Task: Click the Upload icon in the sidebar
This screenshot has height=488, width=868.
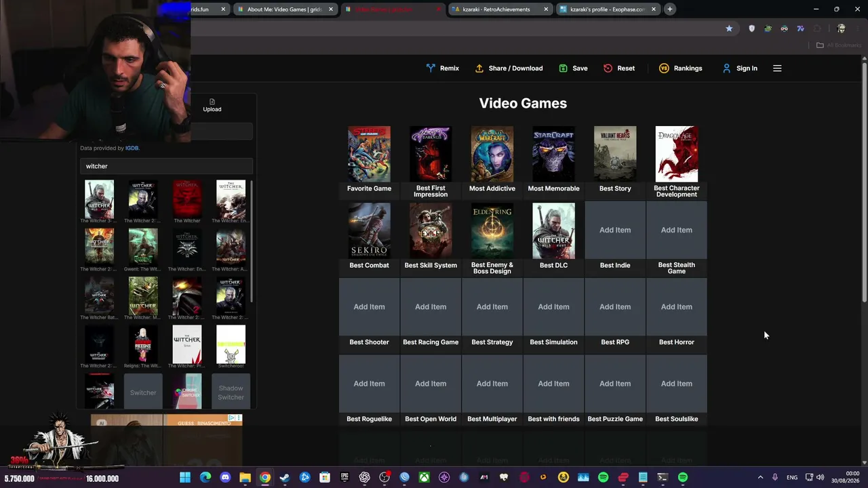Action: click(x=212, y=105)
